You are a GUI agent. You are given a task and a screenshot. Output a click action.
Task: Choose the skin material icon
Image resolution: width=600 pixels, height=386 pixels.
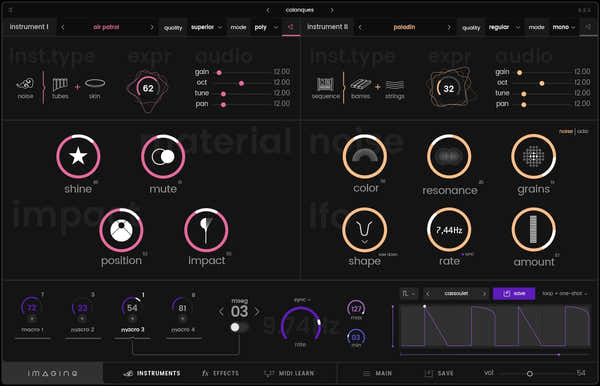(x=95, y=83)
